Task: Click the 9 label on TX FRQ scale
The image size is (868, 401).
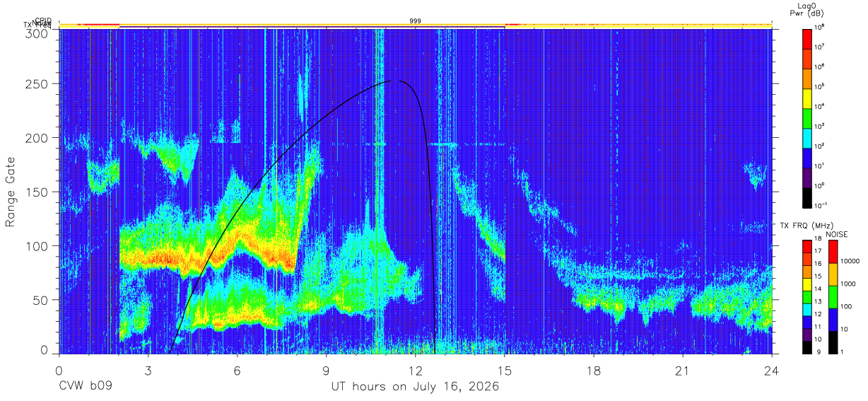Action: (x=819, y=351)
